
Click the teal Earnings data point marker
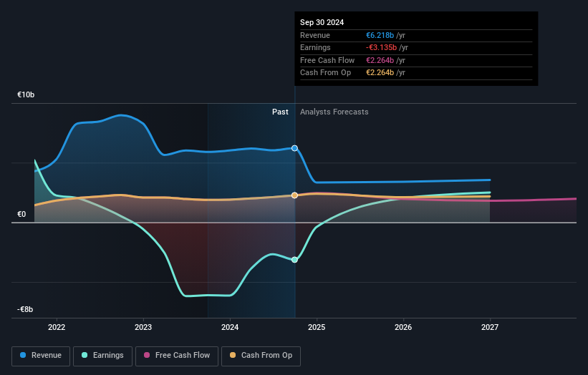(295, 260)
